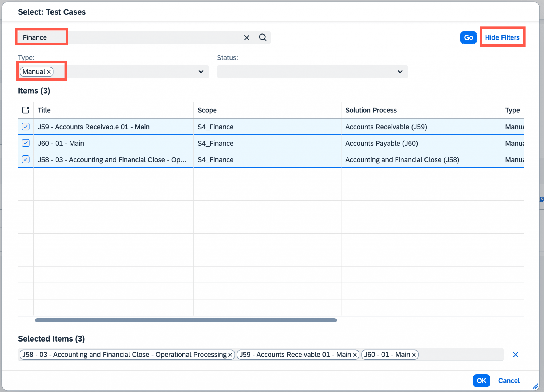Click the horizontal scrollbar below the table

186,320
